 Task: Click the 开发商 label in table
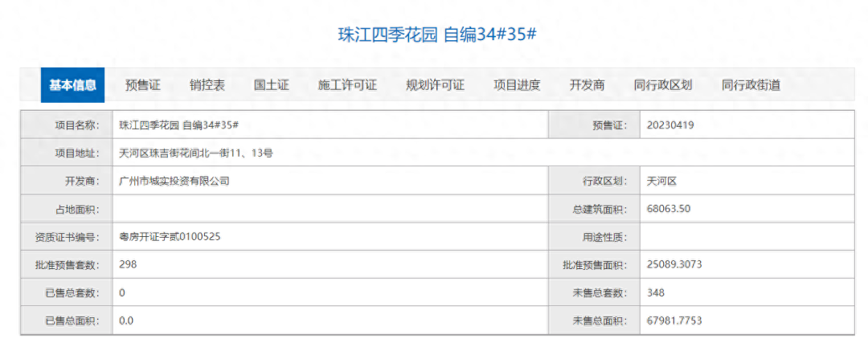coord(67,180)
